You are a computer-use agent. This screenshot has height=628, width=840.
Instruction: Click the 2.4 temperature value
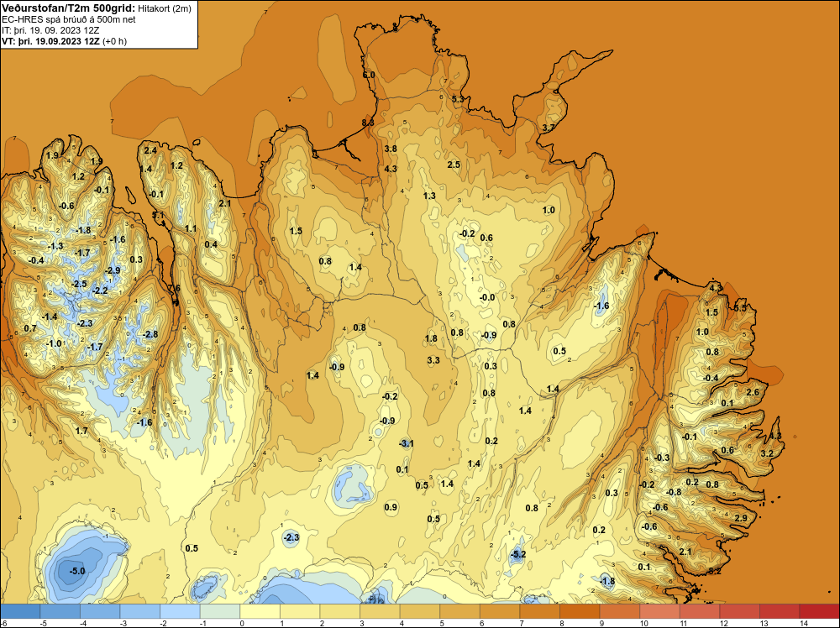150,150
